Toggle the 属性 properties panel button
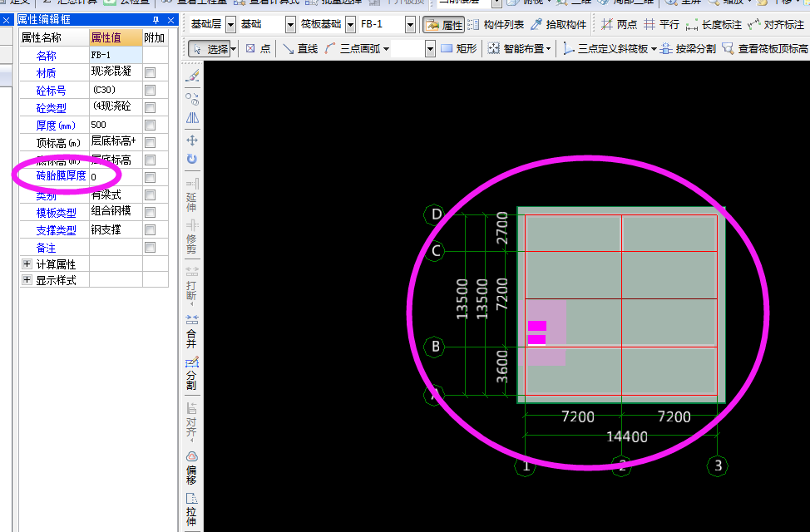Screen dimensions: 810x532 pos(443,24)
